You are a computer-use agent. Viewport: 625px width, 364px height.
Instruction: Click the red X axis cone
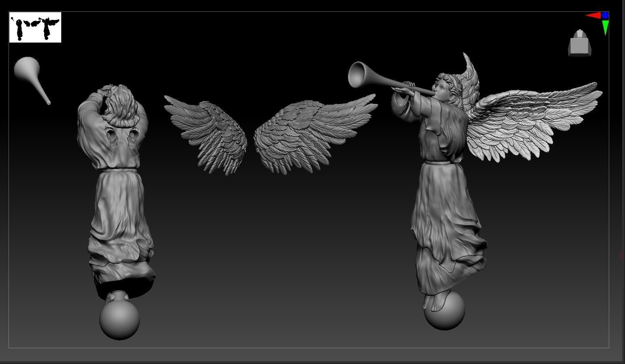[594, 16]
